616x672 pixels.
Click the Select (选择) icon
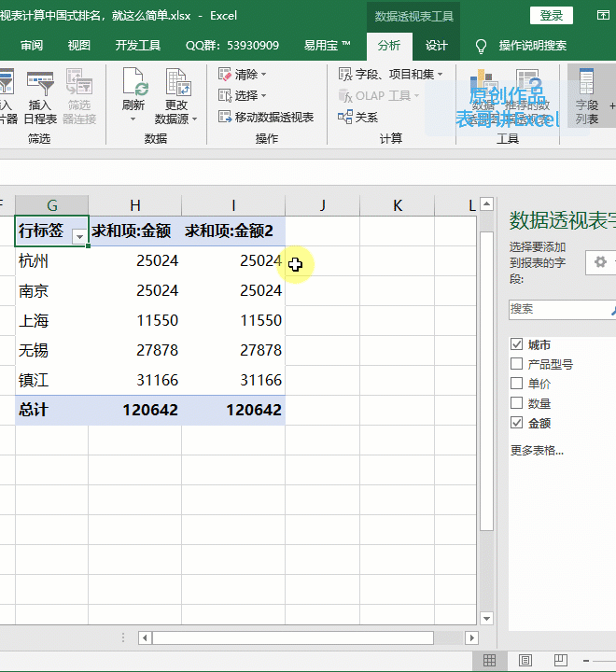(225, 95)
